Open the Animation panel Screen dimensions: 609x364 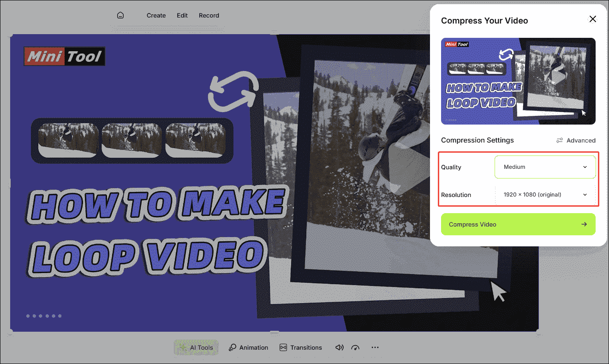(x=248, y=347)
